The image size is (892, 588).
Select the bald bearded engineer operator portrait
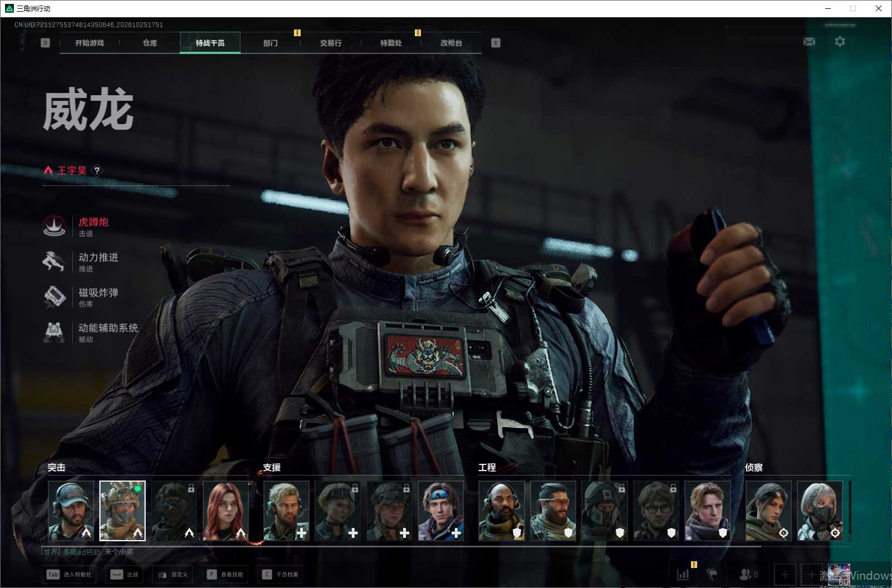pyautogui.click(x=502, y=511)
